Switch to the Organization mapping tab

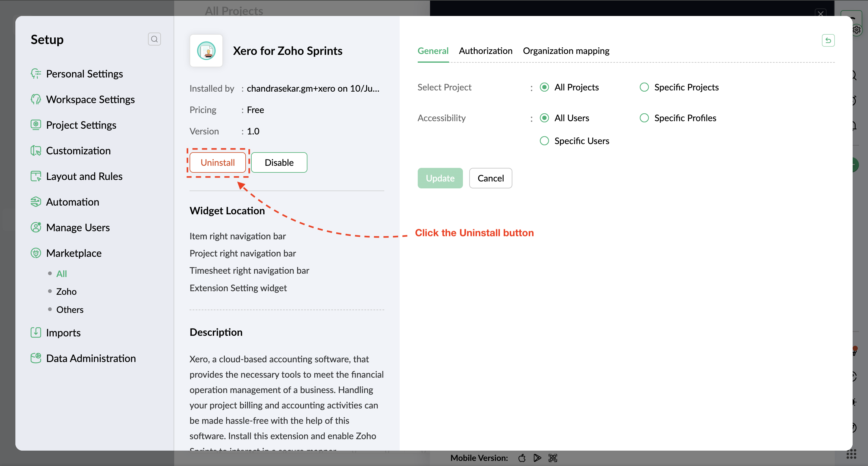(566, 51)
